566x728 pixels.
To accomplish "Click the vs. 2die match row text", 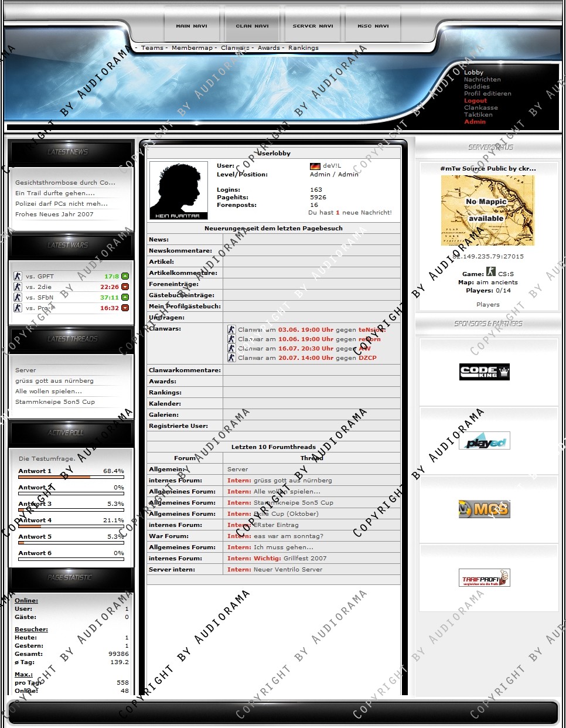I will 39,287.
